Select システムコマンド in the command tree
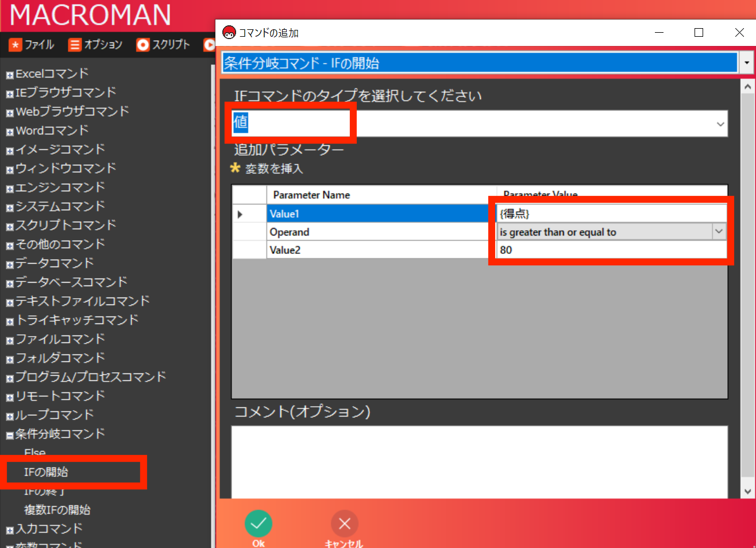Image resolution: width=756 pixels, height=548 pixels. tap(60, 206)
